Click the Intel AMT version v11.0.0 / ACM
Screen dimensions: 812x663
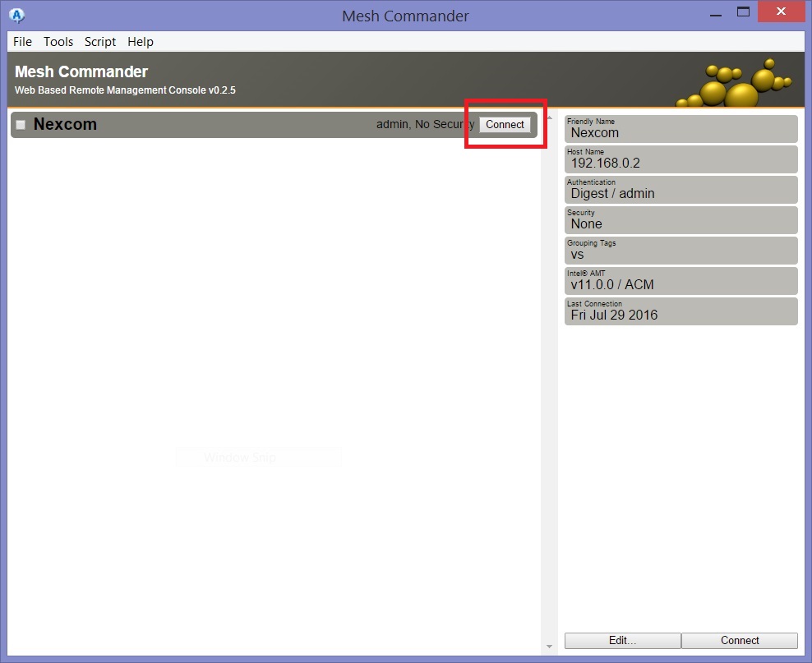click(681, 281)
